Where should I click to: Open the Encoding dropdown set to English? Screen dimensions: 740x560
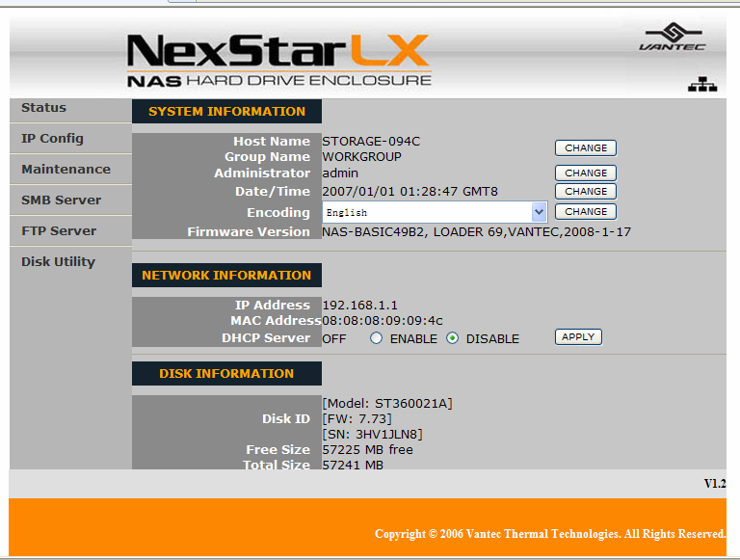pos(435,212)
